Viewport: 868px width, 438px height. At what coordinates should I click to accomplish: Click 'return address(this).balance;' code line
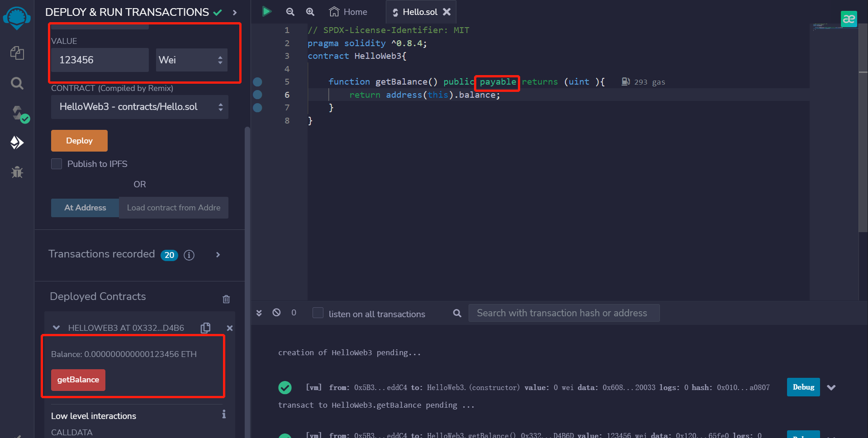click(425, 95)
